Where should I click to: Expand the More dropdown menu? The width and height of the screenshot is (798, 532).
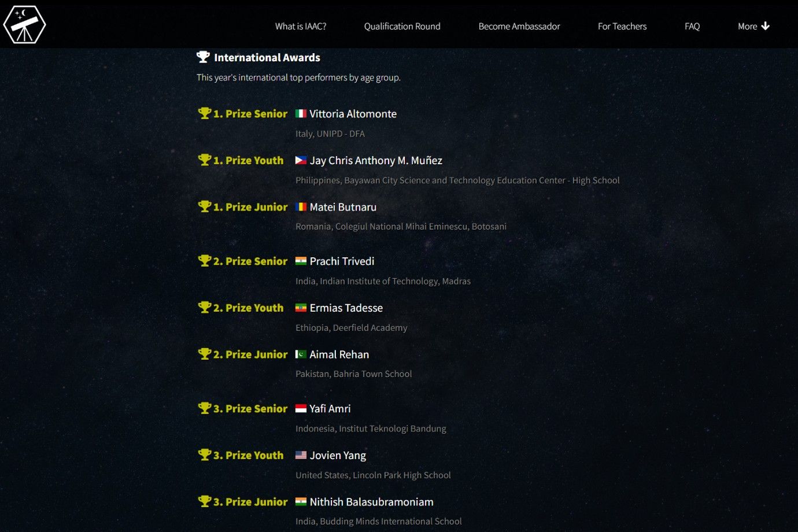click(x=753, y=26)
